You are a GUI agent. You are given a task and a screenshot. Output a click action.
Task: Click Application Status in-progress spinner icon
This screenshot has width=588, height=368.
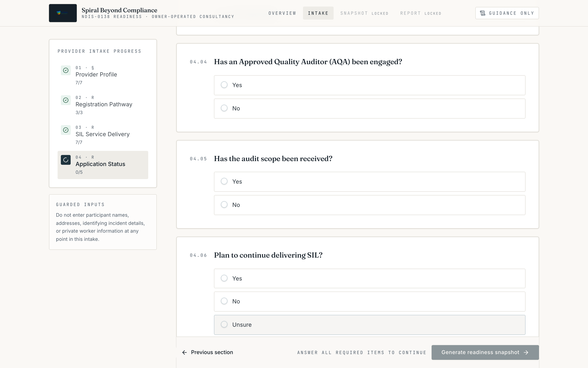click(x=66, y=160)
